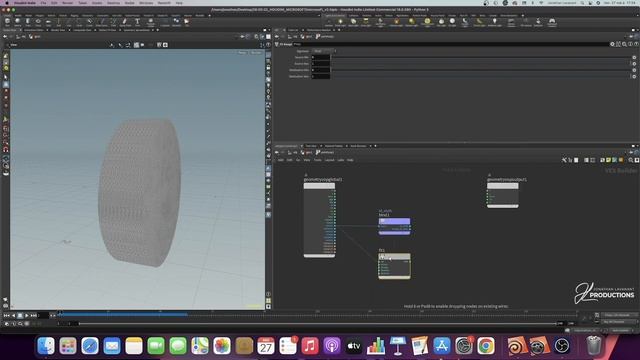
Task: Click the wrench icon in network toolbar
Action: tap(564, 160)
